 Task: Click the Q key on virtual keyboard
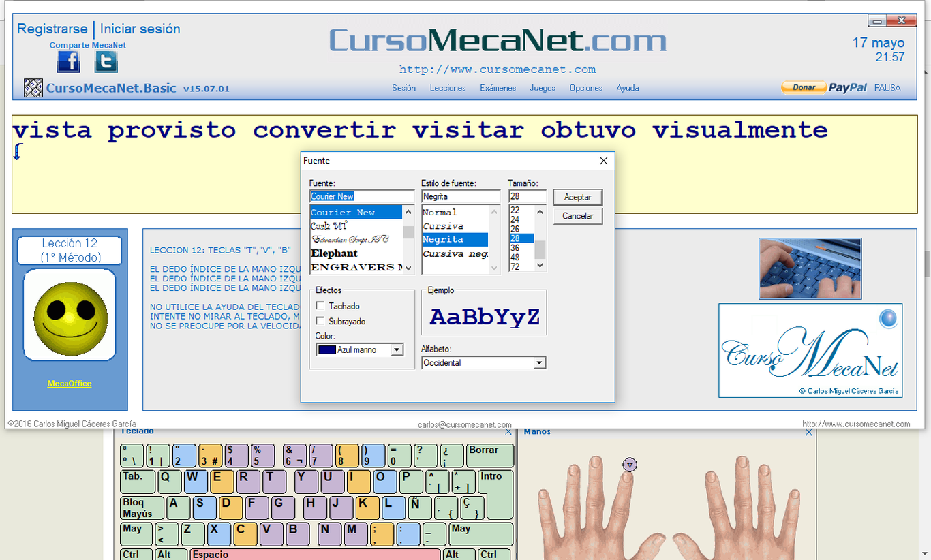click(x=170, y=482)
